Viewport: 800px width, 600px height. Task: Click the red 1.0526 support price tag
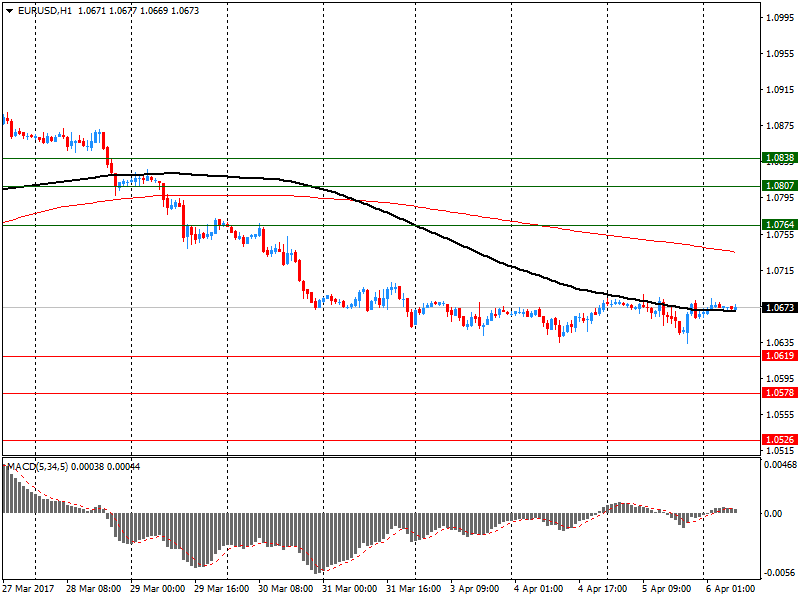[779, 439]
